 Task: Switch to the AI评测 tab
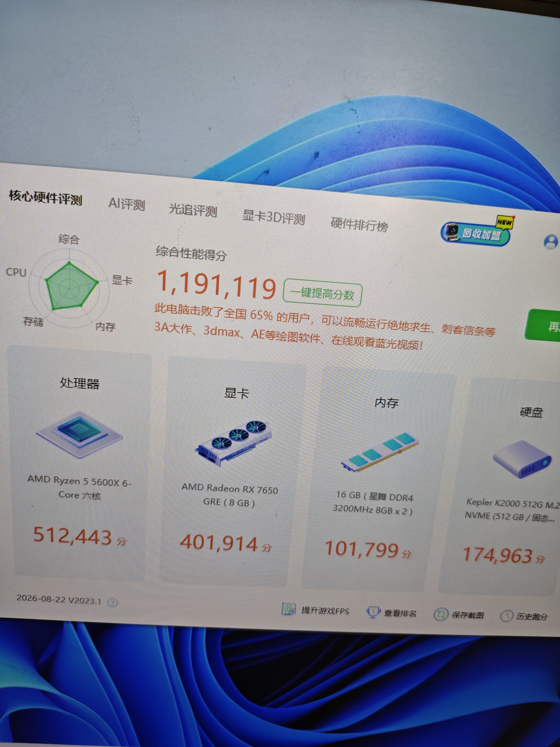click(127, 204)
